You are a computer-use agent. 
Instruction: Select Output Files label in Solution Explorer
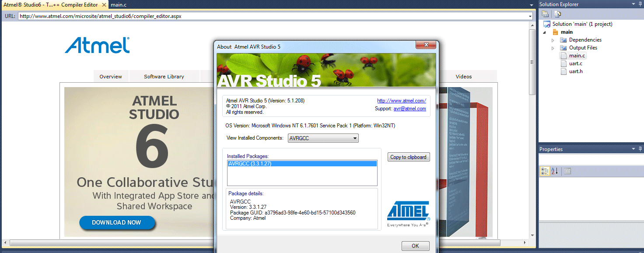(583, 48)
